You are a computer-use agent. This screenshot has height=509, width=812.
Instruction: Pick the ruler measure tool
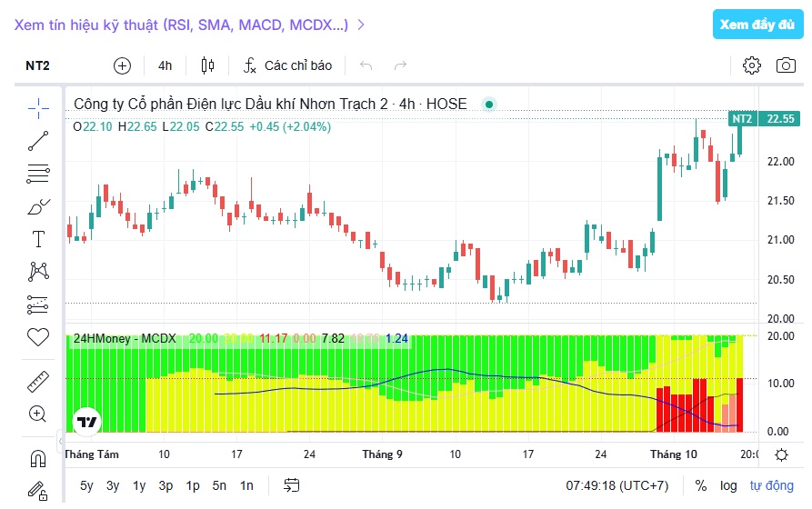coord(38,382)
